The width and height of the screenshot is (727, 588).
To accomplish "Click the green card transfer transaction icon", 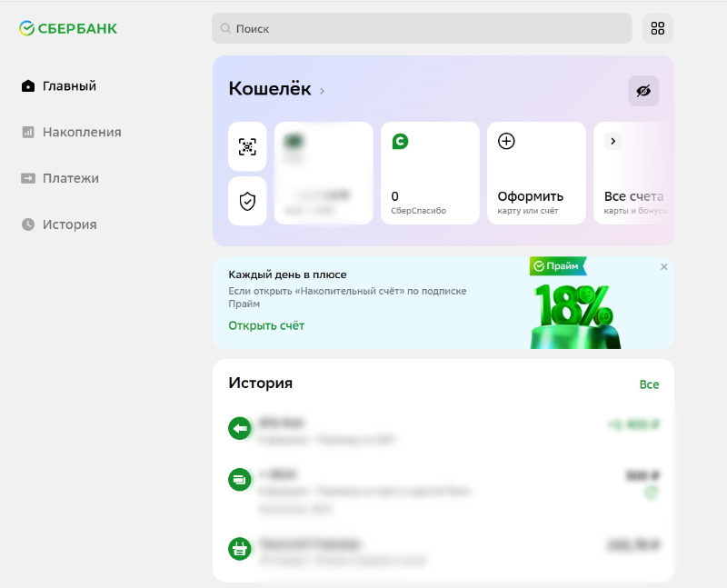I will 240,479.
